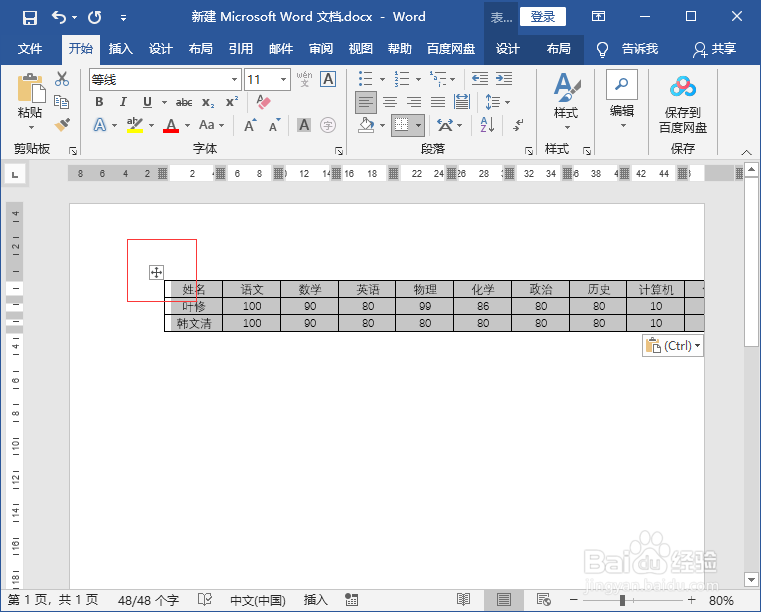The width and height of the screenshot is (761, 612).
Task: Switch to the 引用 tab
Action: (241, 49)
